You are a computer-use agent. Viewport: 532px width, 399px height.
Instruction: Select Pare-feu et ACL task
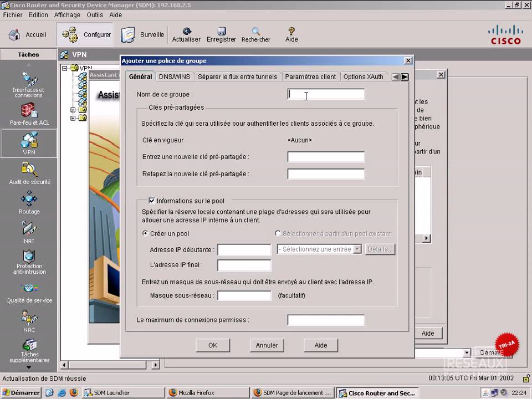point(29,114)
